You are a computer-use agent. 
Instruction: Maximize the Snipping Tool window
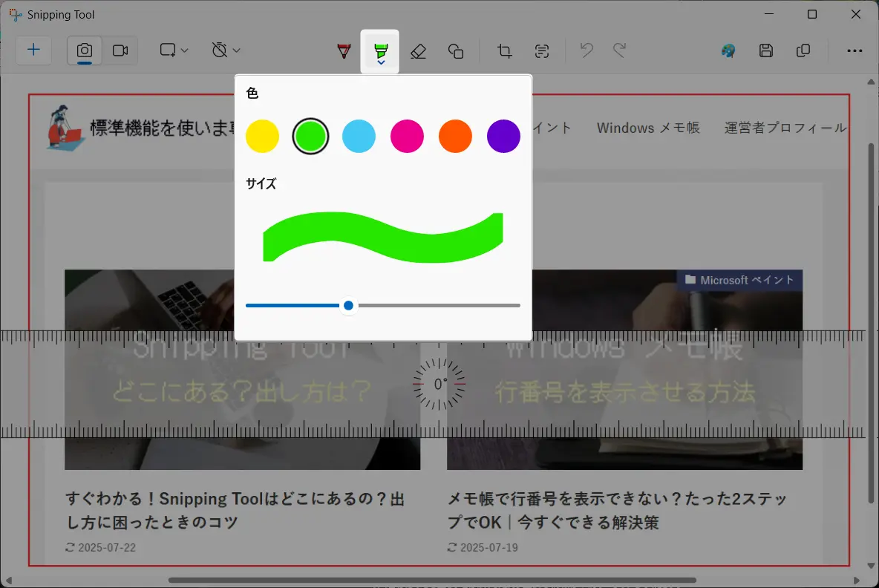[x=811, y=15]
